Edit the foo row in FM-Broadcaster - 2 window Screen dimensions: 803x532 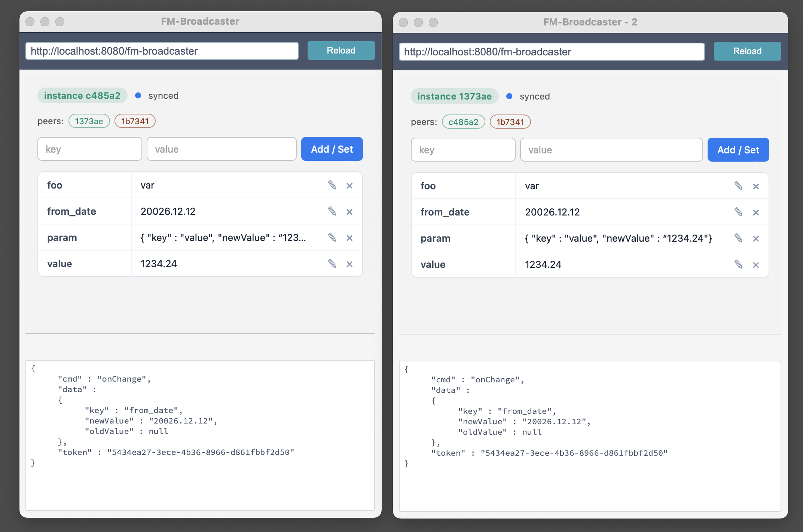[738, 186]
